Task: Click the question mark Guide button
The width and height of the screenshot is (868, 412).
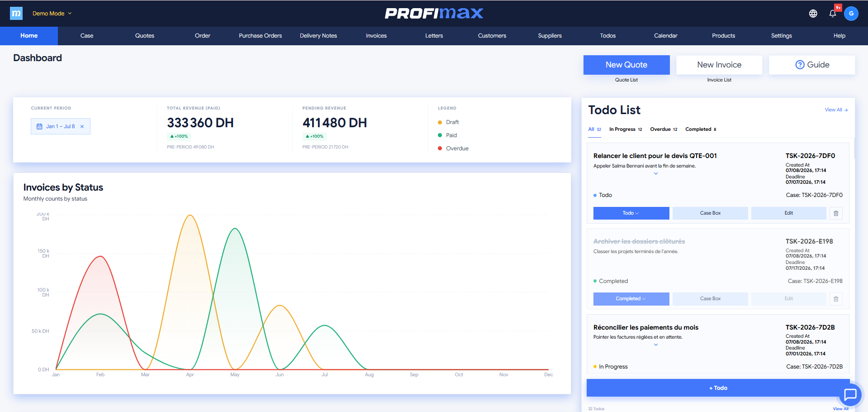Action: pyautogui.click(x=812, y=65)
